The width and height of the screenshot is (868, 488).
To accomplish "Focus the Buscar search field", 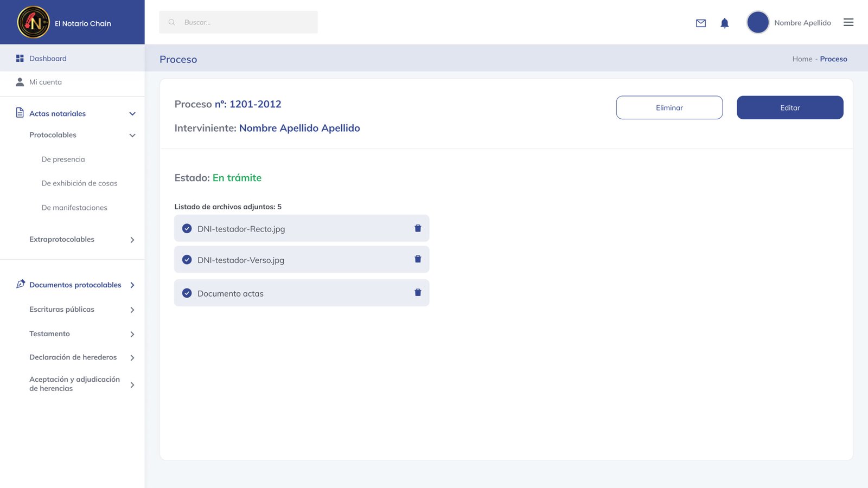I will pyautogui.click(x=238, y=22).
